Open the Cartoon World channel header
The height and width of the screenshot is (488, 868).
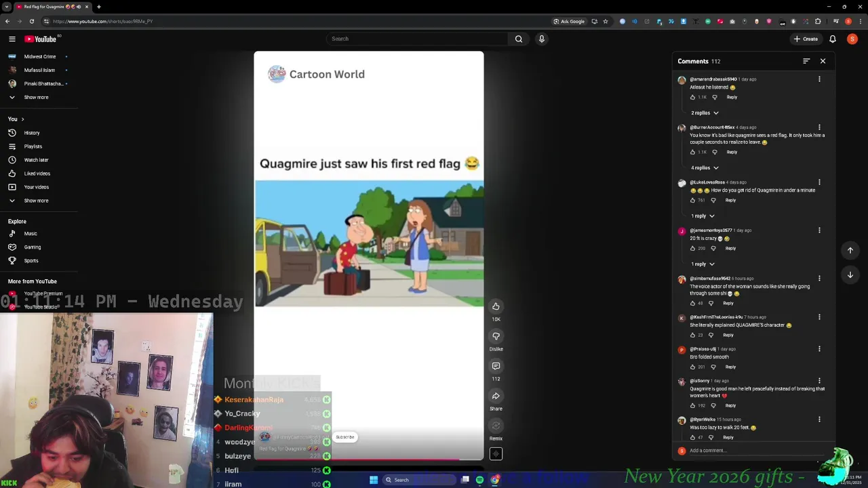[316, 74]
